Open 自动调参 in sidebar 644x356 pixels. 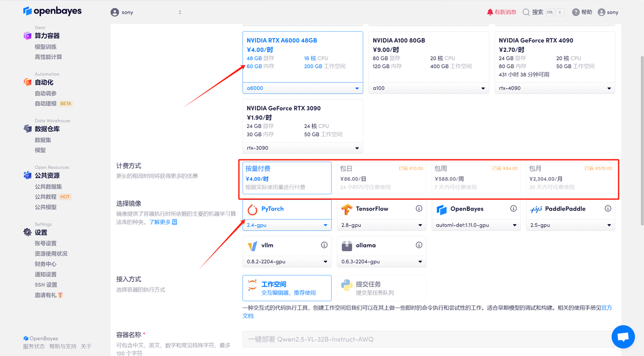coord(46,93)
